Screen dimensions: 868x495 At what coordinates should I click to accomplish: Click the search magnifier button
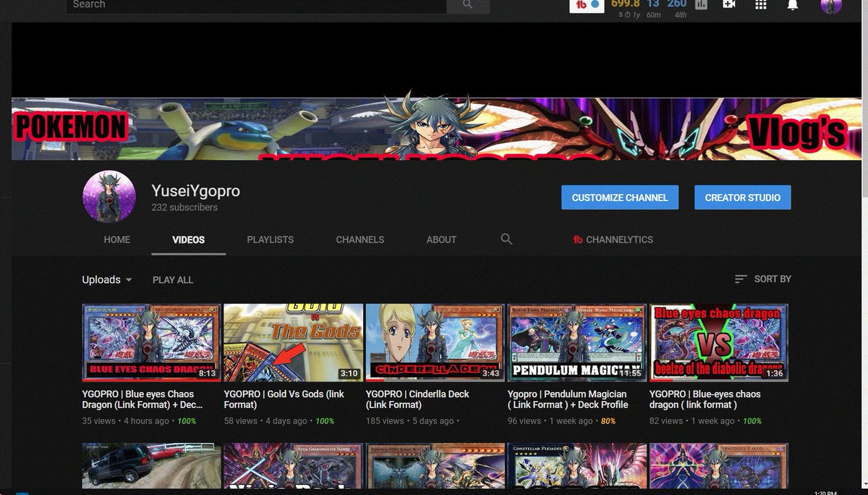(467, 5)
